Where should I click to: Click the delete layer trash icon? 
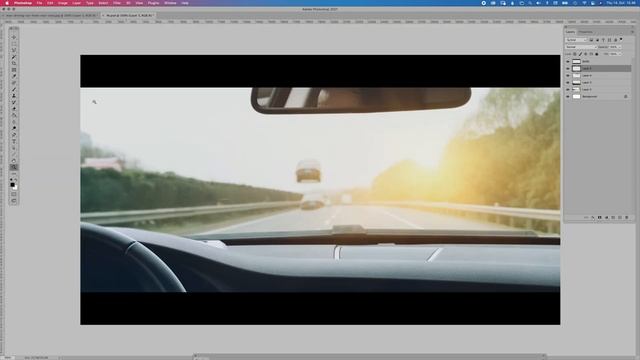click(627, 218)
